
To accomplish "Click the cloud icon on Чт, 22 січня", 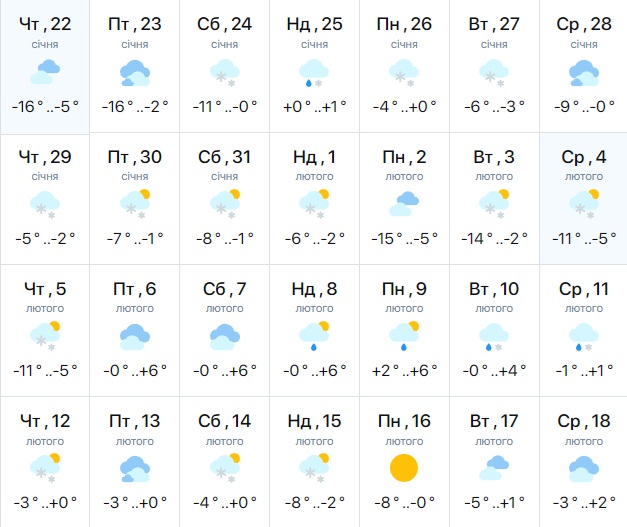I will tap(44, 72).
